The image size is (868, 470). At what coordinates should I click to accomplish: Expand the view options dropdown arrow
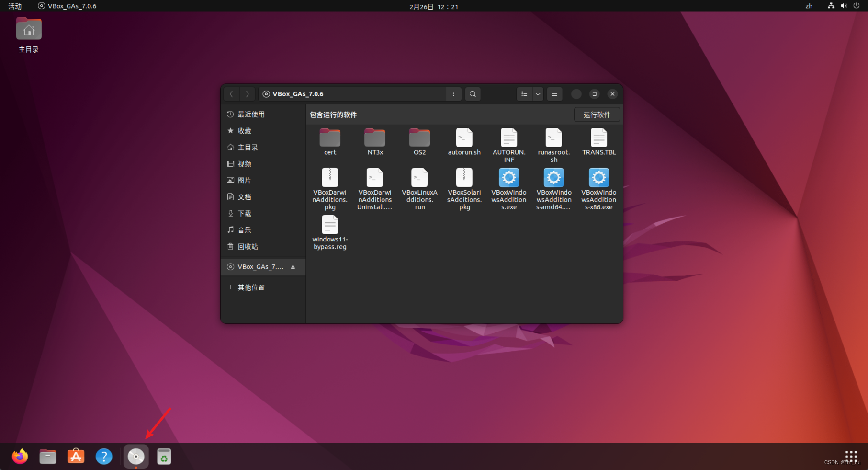[x=538, y=94]
